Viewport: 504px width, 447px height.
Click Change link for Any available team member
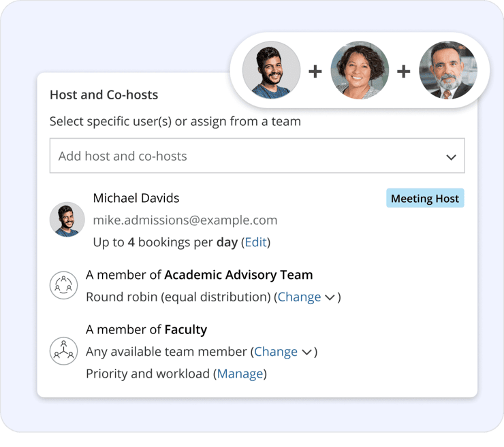click(276, 352)
